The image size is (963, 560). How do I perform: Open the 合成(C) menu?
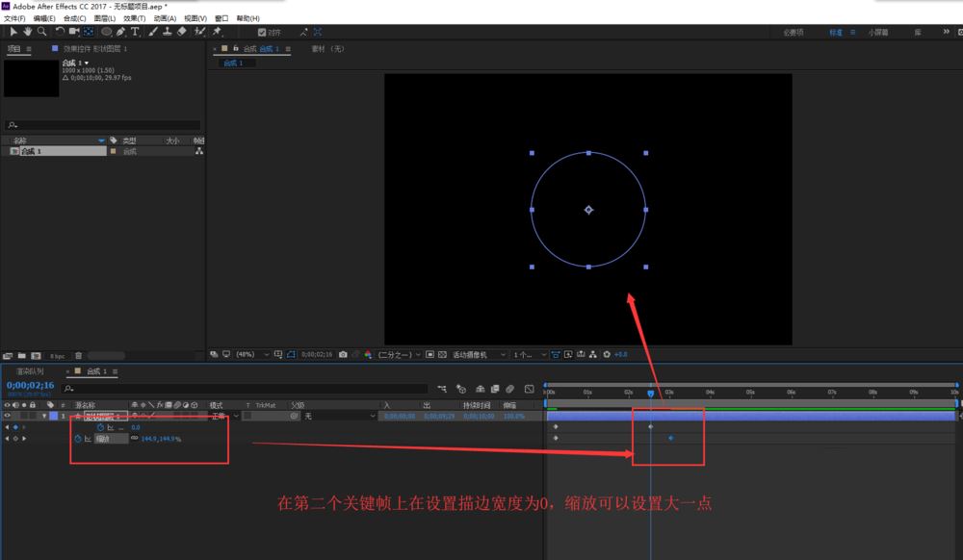[75, 18]
